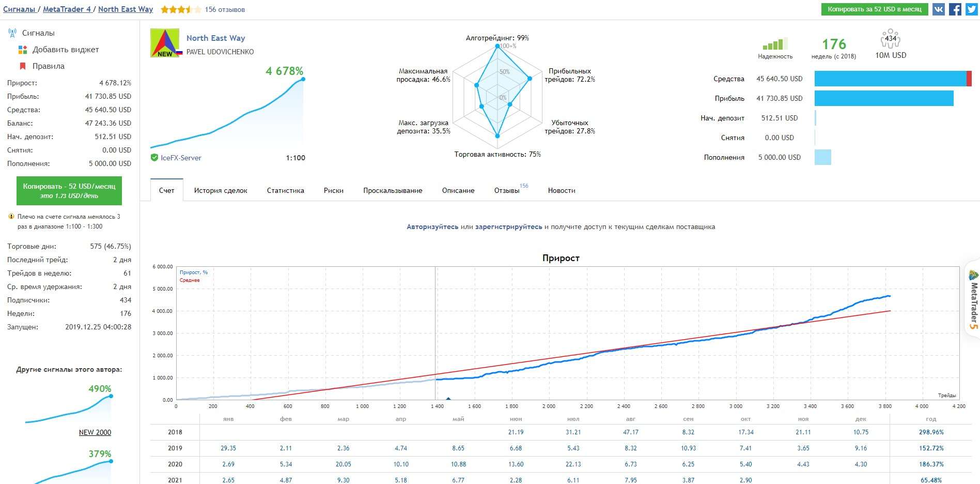Click PAVEL UDOVICHENKO author name
The image size is (980, 484).
(x=220, y=52)
